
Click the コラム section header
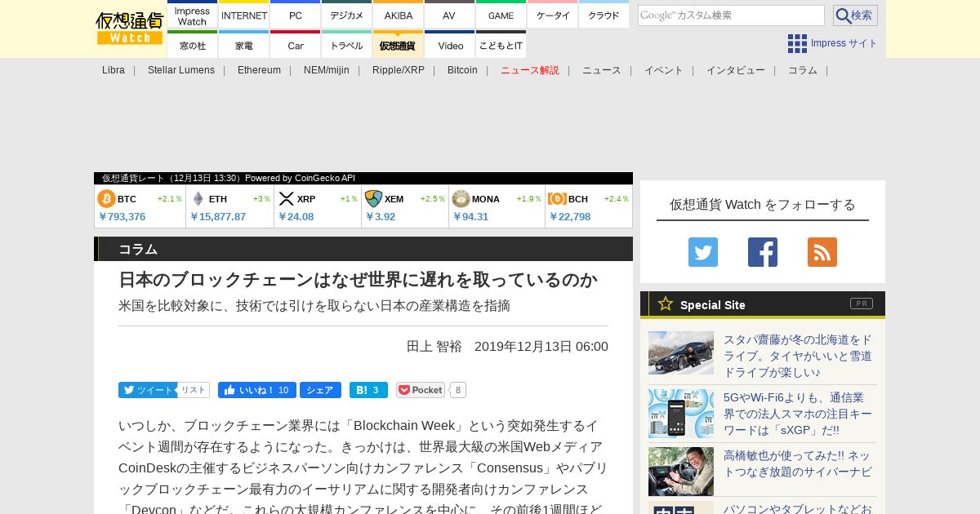point(363,249)
